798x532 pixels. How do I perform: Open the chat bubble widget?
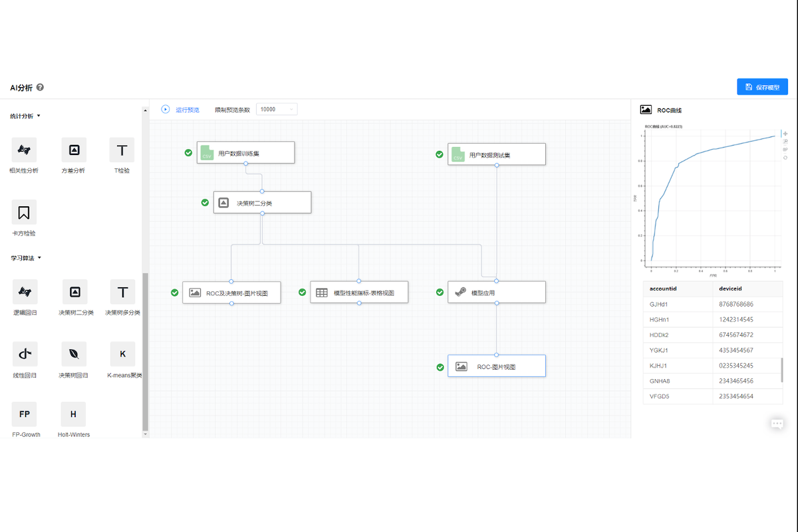[777, 424]
